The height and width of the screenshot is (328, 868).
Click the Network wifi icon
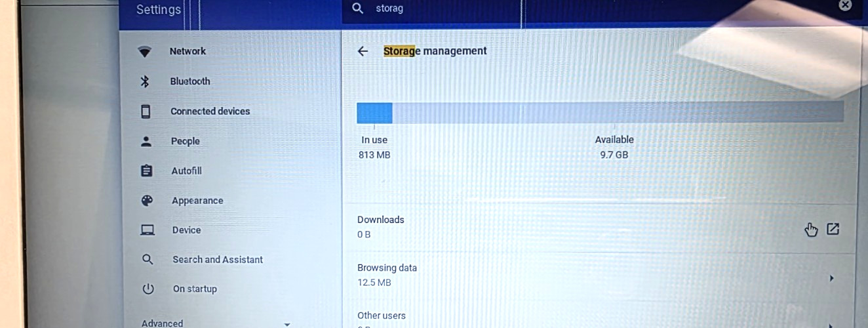[x=145, y=52]
